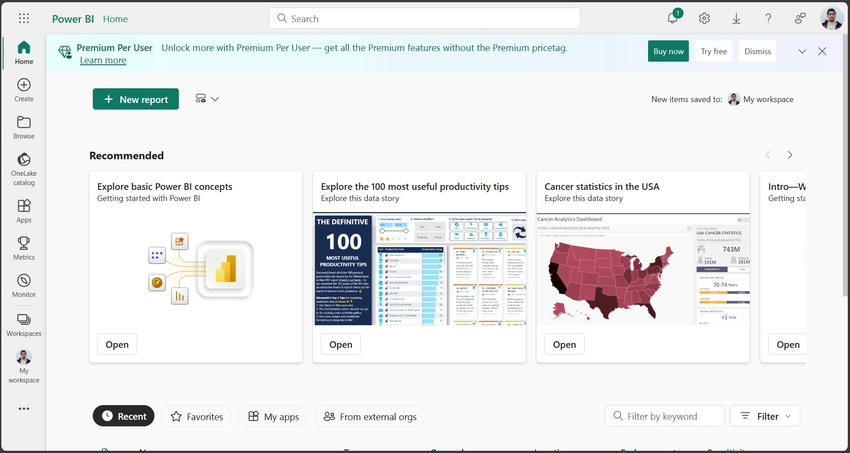Click the Search field in header
850x453 pixels.
click(424, 18)
